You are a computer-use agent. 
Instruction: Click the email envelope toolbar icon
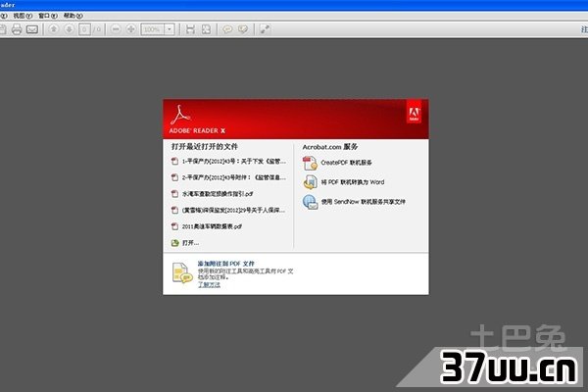point(32,29)
